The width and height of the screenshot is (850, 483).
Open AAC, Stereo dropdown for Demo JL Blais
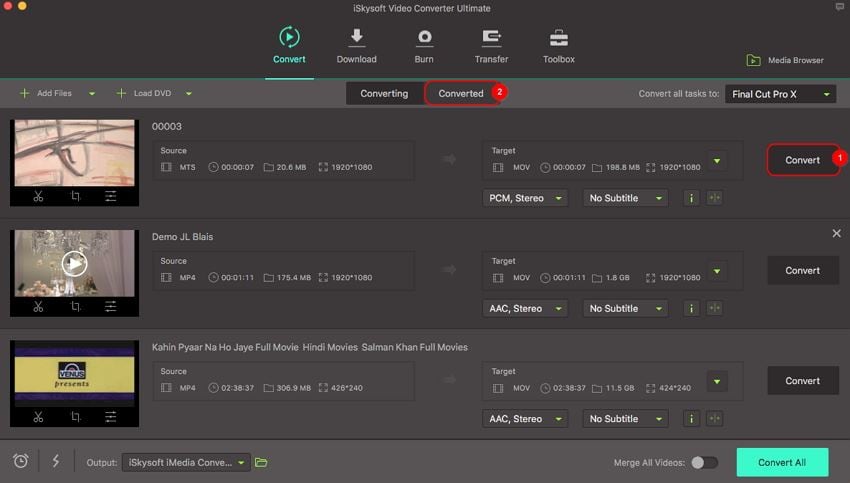(525, 308)
